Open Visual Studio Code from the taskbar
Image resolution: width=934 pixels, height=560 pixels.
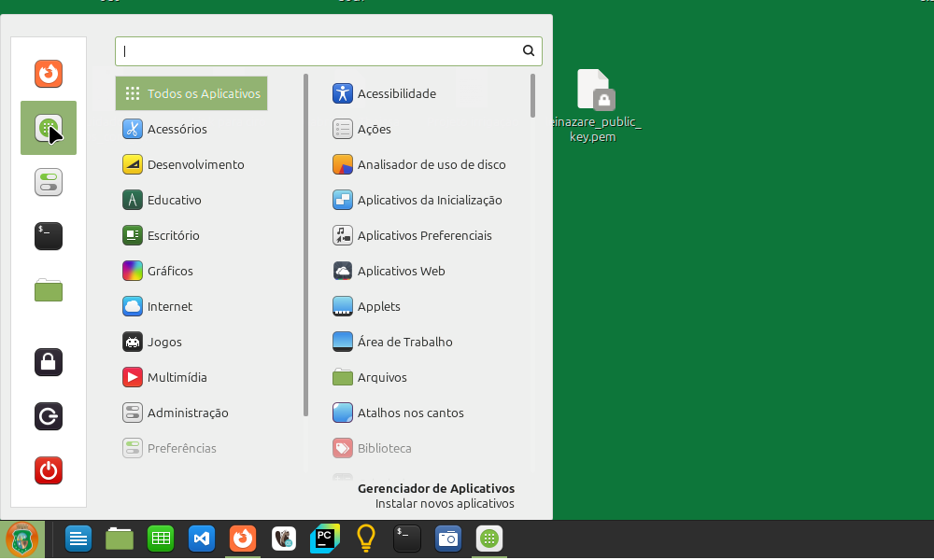(x=203, y=539)
